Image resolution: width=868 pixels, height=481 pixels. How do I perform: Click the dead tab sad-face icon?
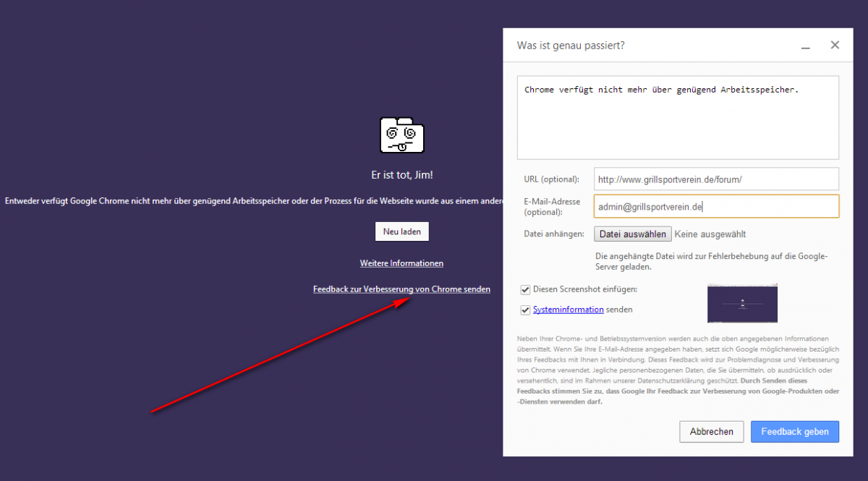coord(402,135)
